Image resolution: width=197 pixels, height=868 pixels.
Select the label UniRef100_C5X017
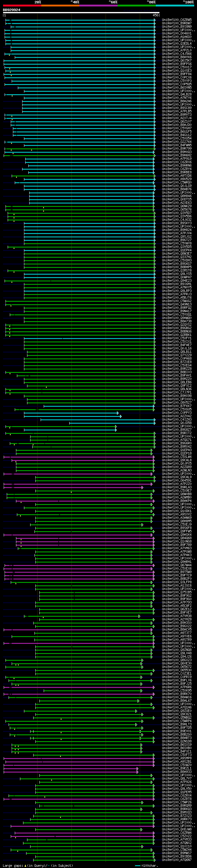point(177,67)
